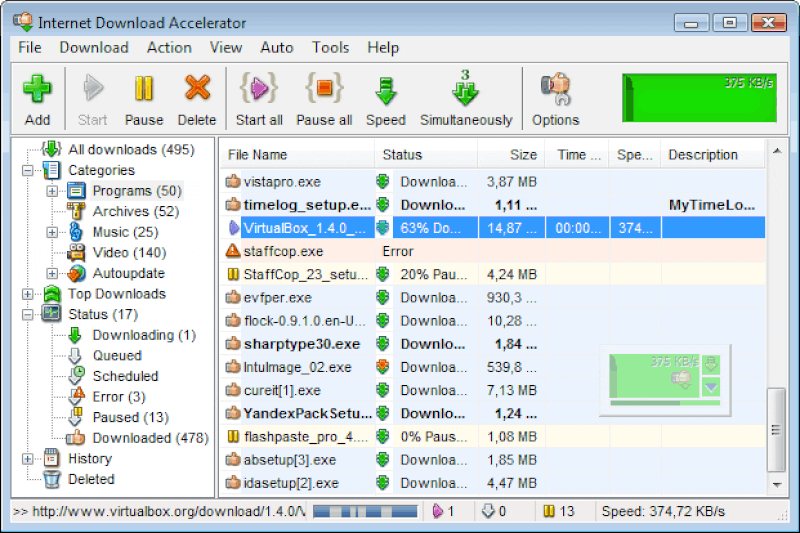Open the Download menu

(x=94, y=47)
